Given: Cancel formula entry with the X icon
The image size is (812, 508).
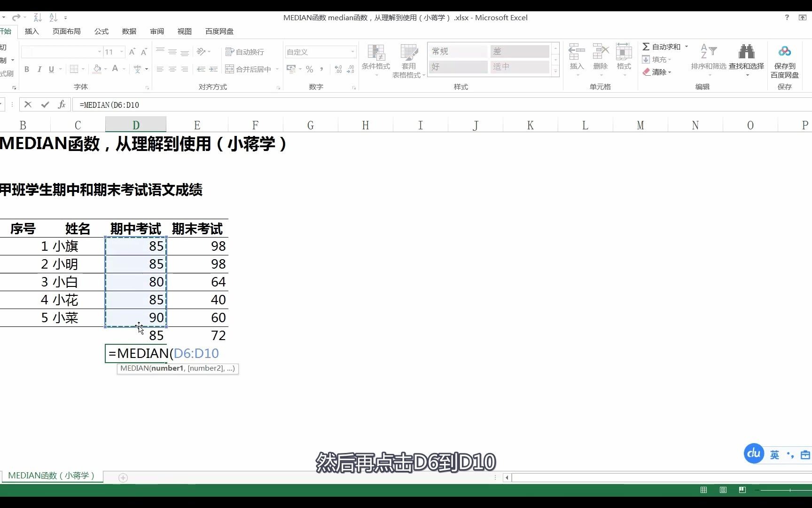Looking at the screenshot, I should pos(28,104).
